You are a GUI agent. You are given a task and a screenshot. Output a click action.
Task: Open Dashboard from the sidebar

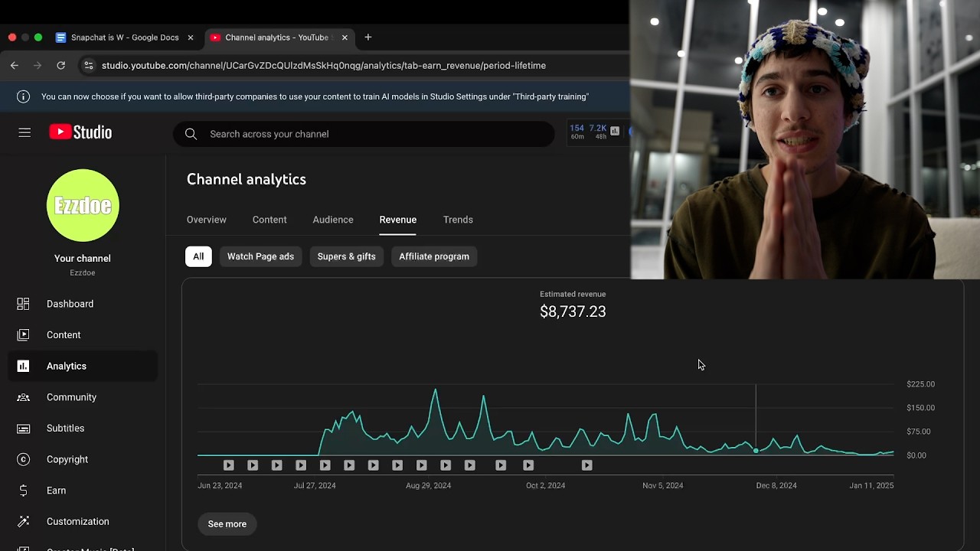click(x=83, y=304)
